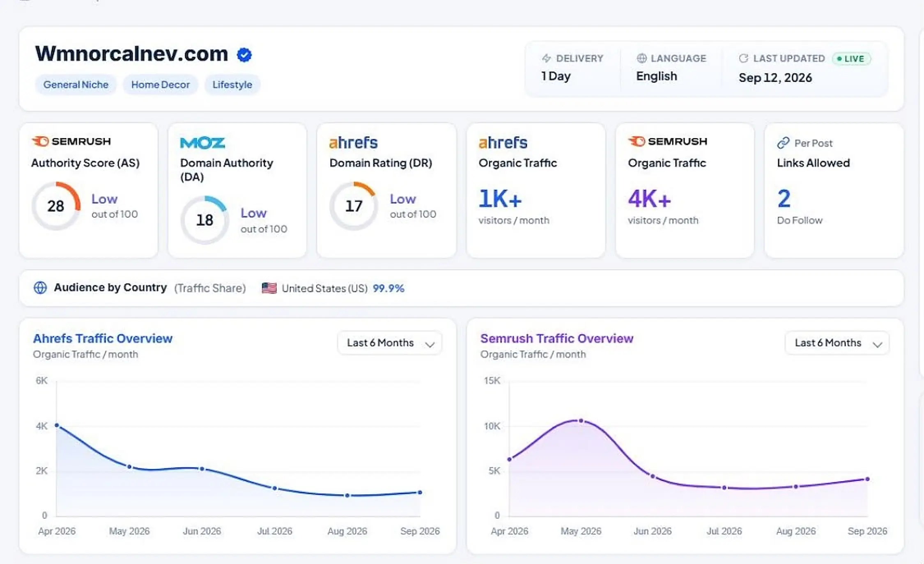924x564 pixels.
Task: Click the Wmnorcalnev.com site title
Action: (131, 54)
